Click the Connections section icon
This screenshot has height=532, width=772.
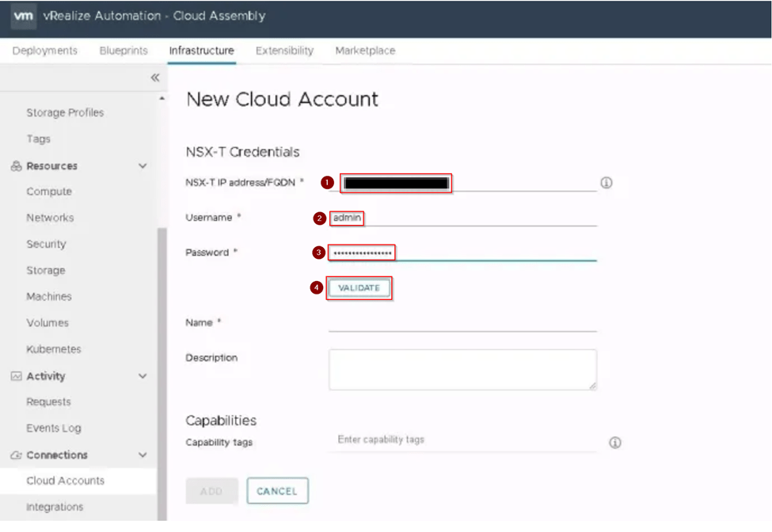point(16,455)
